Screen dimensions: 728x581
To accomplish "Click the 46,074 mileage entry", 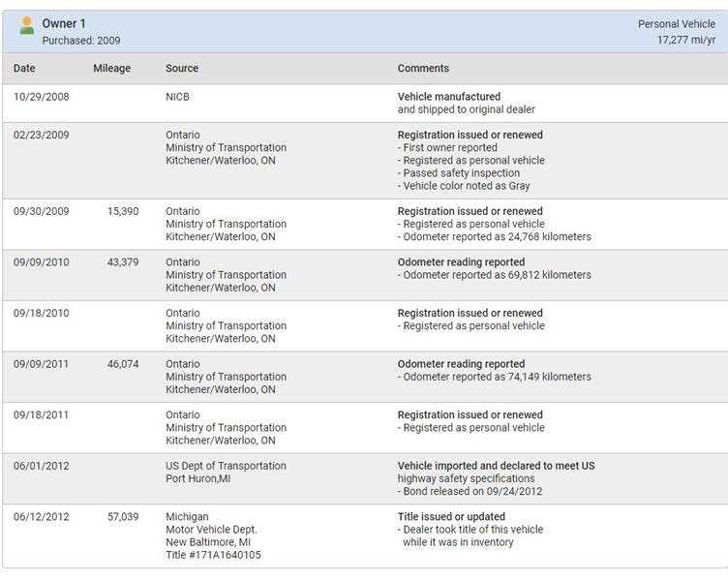I will pos(123,364).
